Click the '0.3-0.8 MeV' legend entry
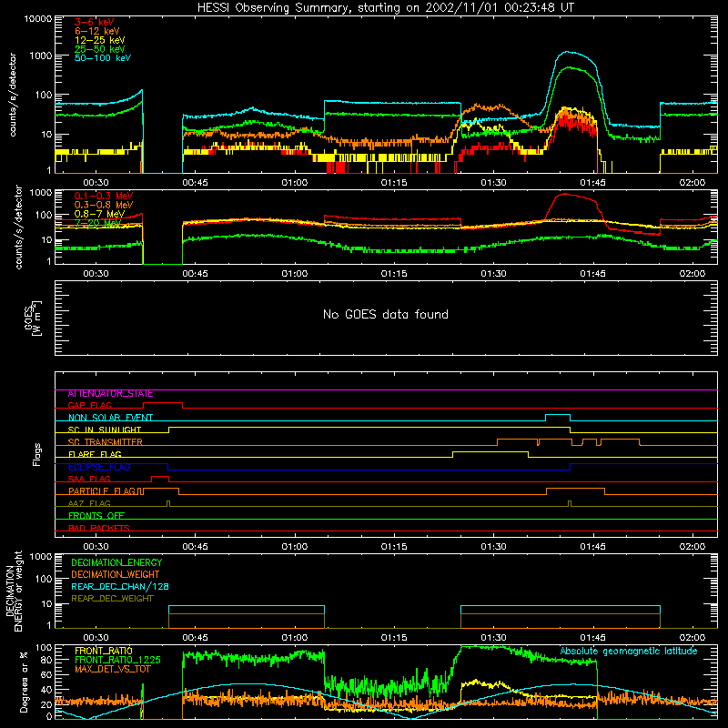 [104, 205]
